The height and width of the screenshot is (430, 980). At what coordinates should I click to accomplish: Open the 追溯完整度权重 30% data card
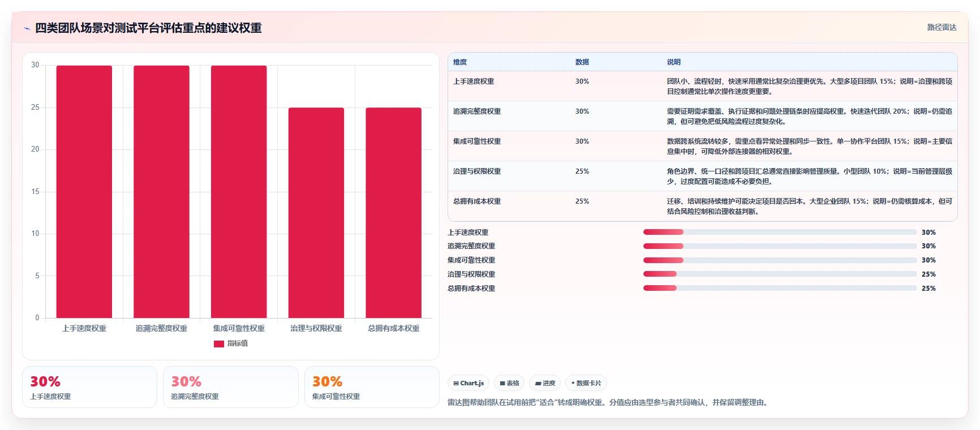coord(230,387)
